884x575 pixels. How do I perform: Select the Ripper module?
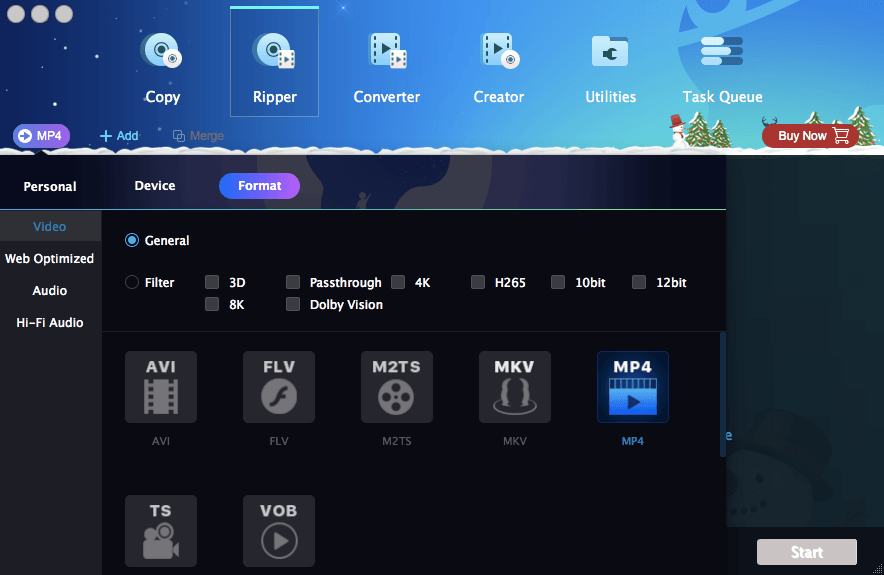tap(275, 62)
